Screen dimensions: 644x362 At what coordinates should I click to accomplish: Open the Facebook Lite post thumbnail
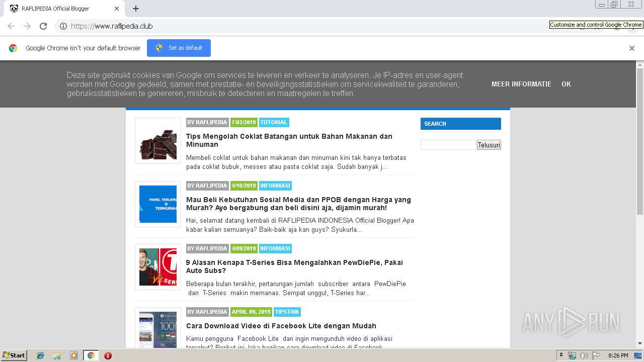tap(158, 328)
